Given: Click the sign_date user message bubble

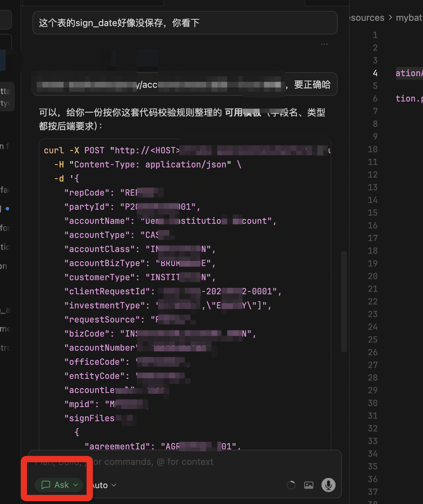Looking at the screenshot, I should click(185, 23).
